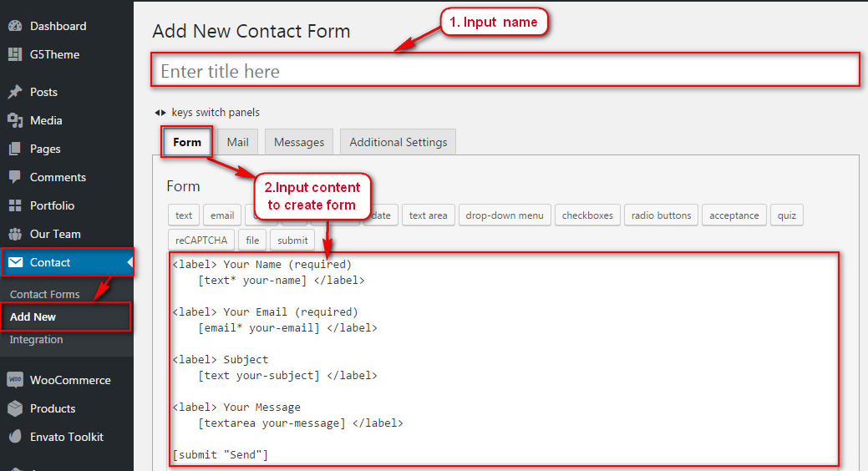
Task: Open the Messages tab
Action: point(299,142)
